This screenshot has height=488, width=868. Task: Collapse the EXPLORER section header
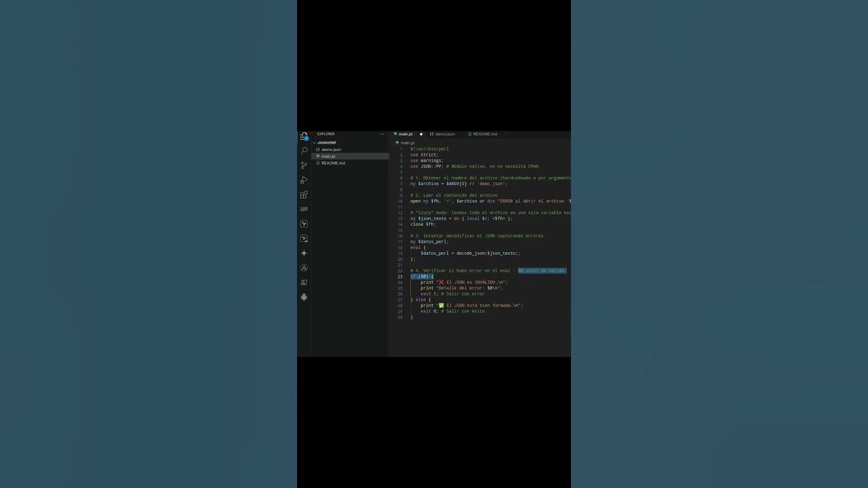pos(325,134)
